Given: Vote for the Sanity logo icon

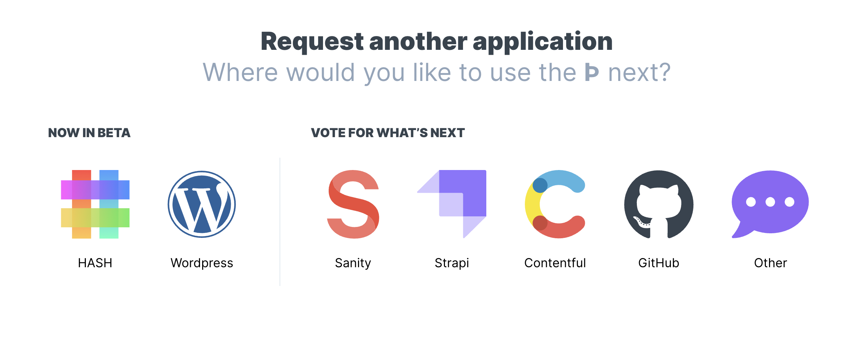Looking at the screenshot, I should pyautogui.click(x=353, y=204).
